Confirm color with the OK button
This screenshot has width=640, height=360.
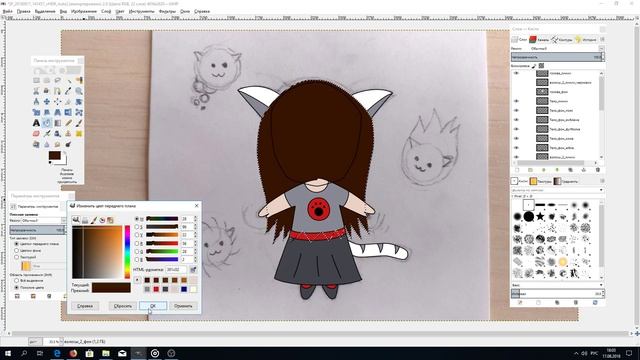(153, 306)
